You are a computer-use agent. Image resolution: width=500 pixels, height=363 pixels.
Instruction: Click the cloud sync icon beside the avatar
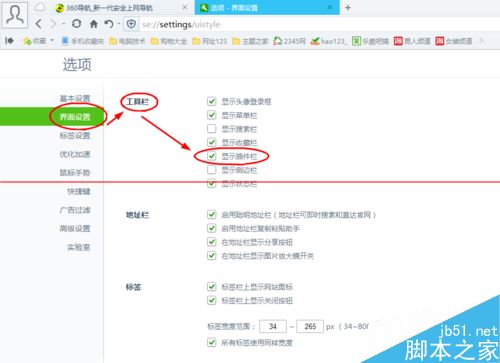[x=40, y=7]
